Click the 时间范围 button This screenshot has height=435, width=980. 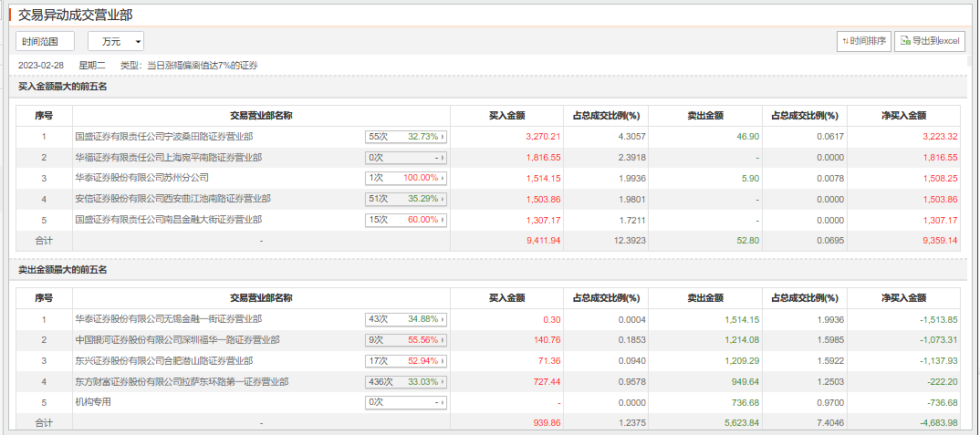pyautogui.click(x=45, y=41)
